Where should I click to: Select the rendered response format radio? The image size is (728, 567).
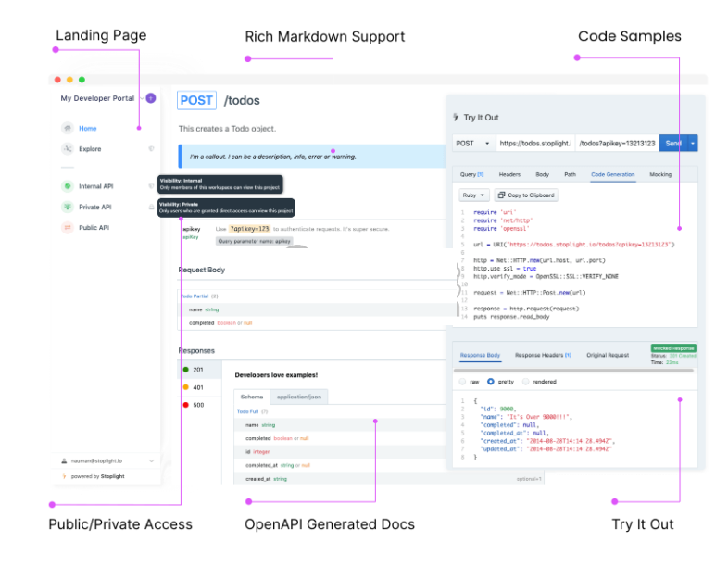click(525, 382)
